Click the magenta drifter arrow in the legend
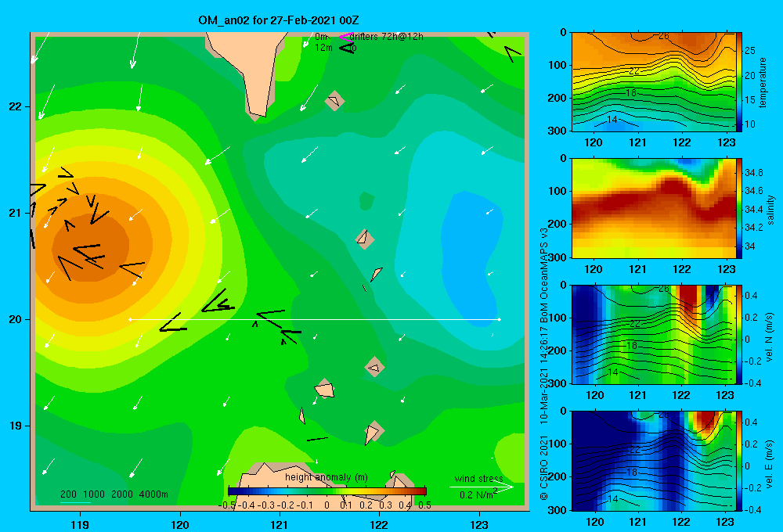This screenshot has height=532, width=783. pos(346,37)
